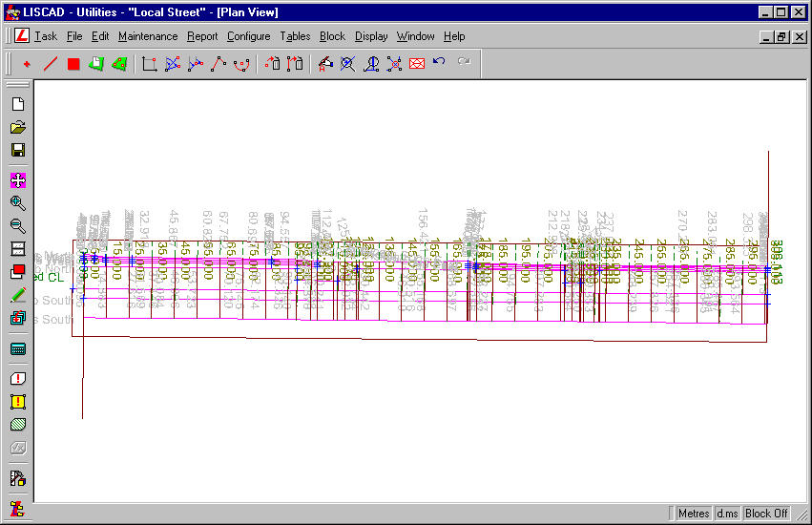The width and height of the screenshot is (812, 525).
Task: Open the Task menu
Action: (46, 36)
